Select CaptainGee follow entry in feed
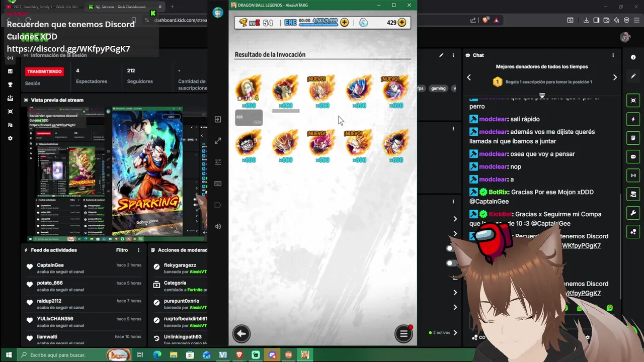 [x=84, y=268]
